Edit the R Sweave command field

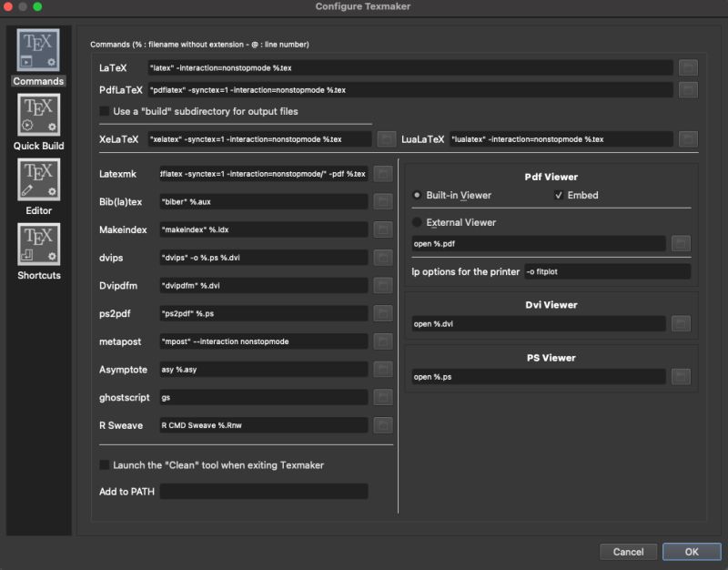pos(264,425)
